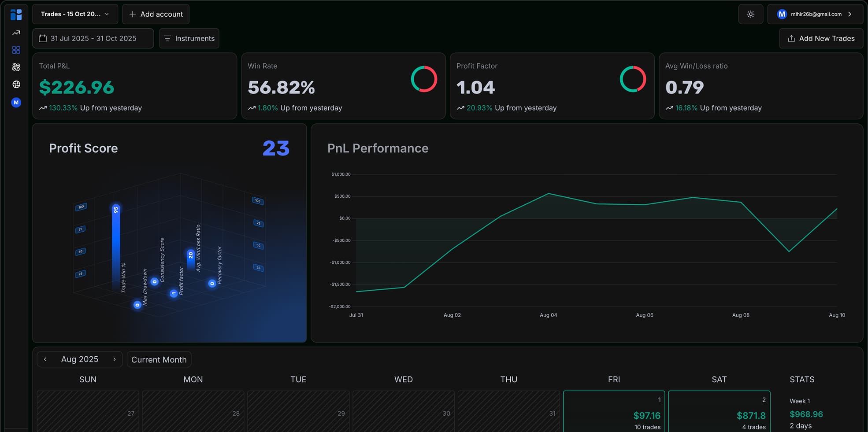Select the dashboard grid sidebar icon

coord(16,50)
